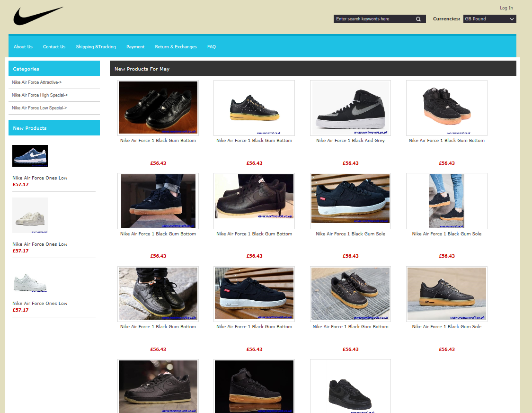Click the Nike swoosh logo
Viewport: 532px width, 413px height.
click(38, 16)
